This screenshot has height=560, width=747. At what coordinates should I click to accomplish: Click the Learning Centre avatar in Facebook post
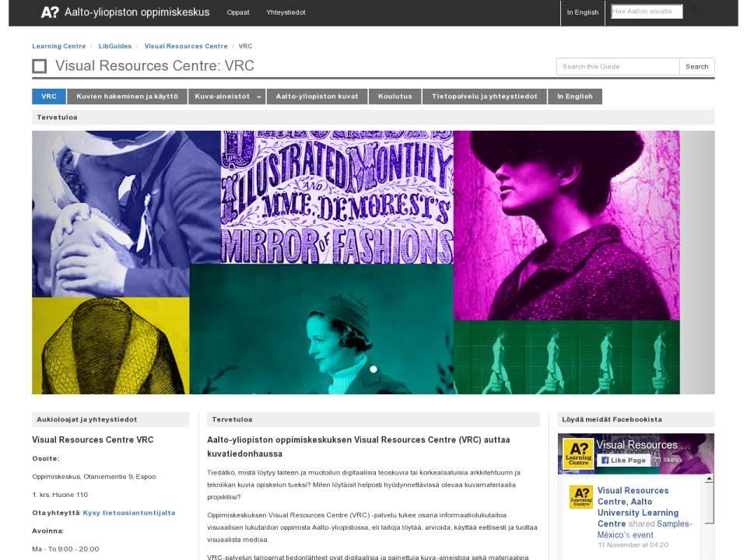[581, 497]
